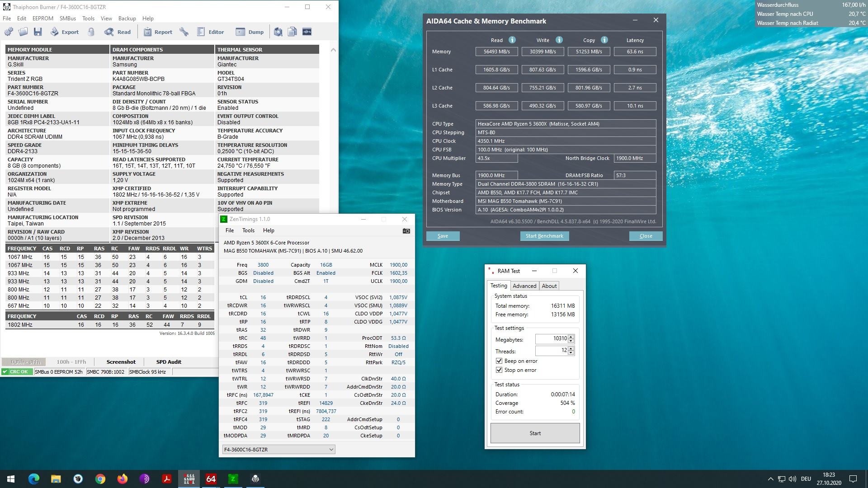Click the Dump toolbar button
This screenshot has width=868, height=488.
(x=250, y=32)
